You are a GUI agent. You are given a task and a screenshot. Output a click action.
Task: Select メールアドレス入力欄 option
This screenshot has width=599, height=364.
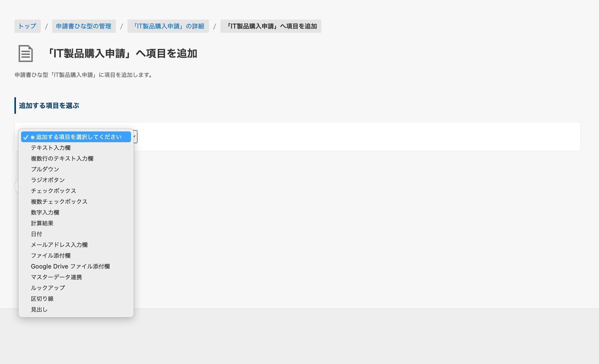tap(76, 245)
